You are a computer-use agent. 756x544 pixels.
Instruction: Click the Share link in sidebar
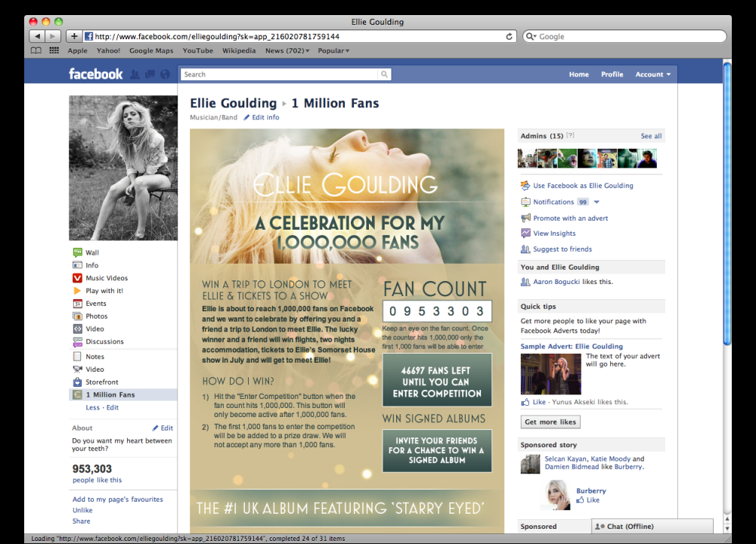(x=81, y=521)
